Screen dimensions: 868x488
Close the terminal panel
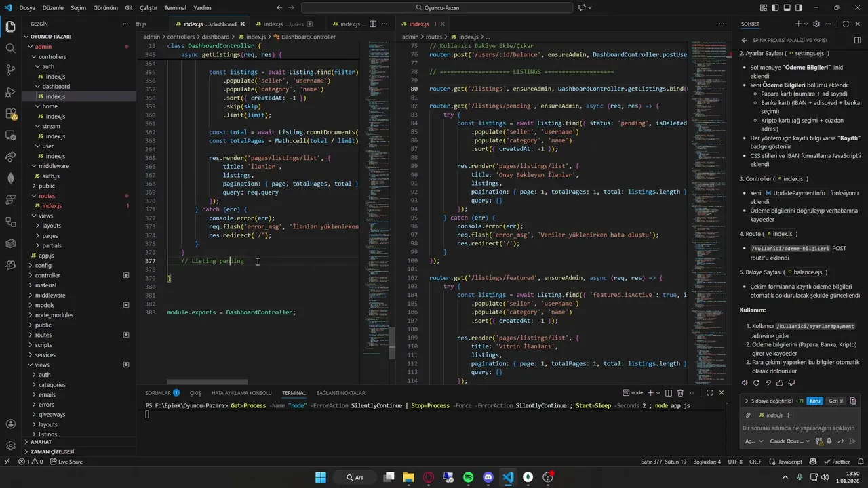coord(722,392)
